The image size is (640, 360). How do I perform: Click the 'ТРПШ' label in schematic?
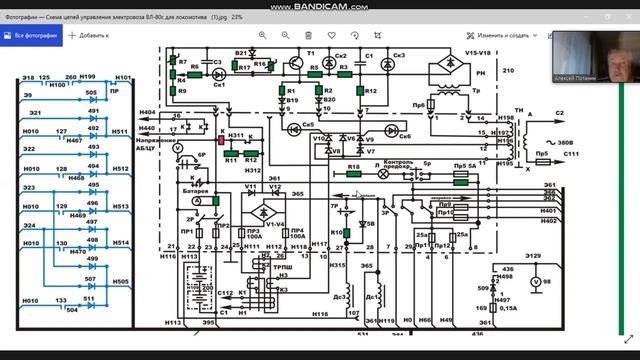(282, 267)
